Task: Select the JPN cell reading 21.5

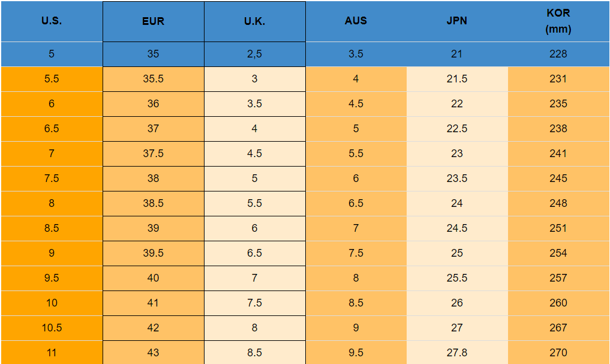Action: pyautogui.click(x=456, y=79)
